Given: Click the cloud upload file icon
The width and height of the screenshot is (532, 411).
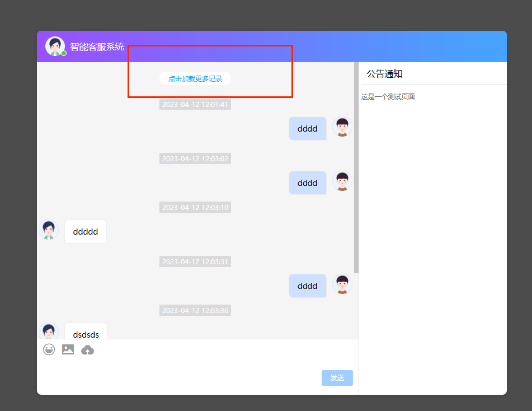Looking at the screenshot, I should click(x=87, y=349).
